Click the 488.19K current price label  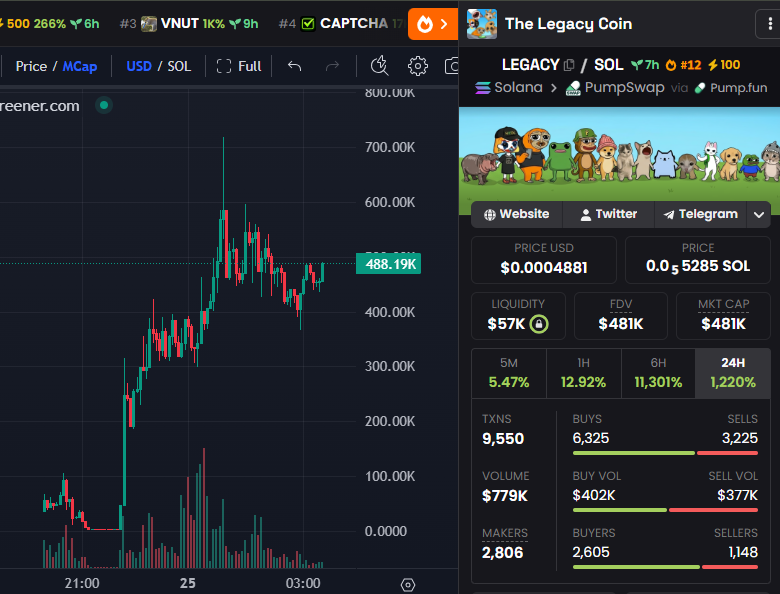[x=389, y=264]
